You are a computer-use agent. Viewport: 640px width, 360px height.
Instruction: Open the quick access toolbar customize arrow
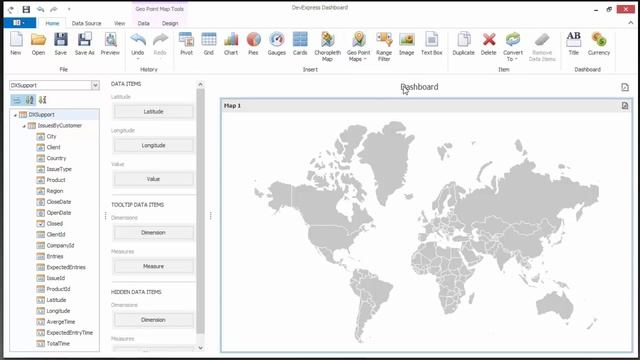[69, 9]
